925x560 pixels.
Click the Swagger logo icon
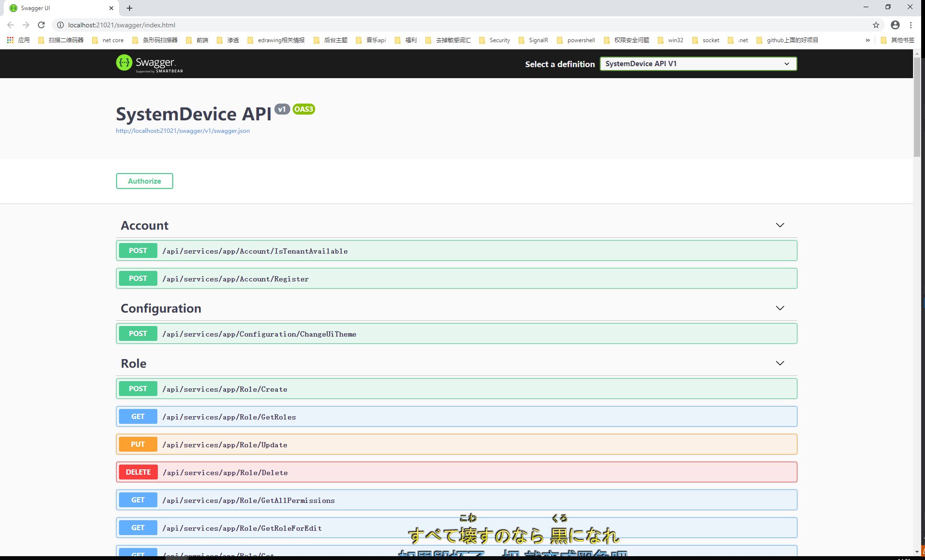[x=124, y=63]
